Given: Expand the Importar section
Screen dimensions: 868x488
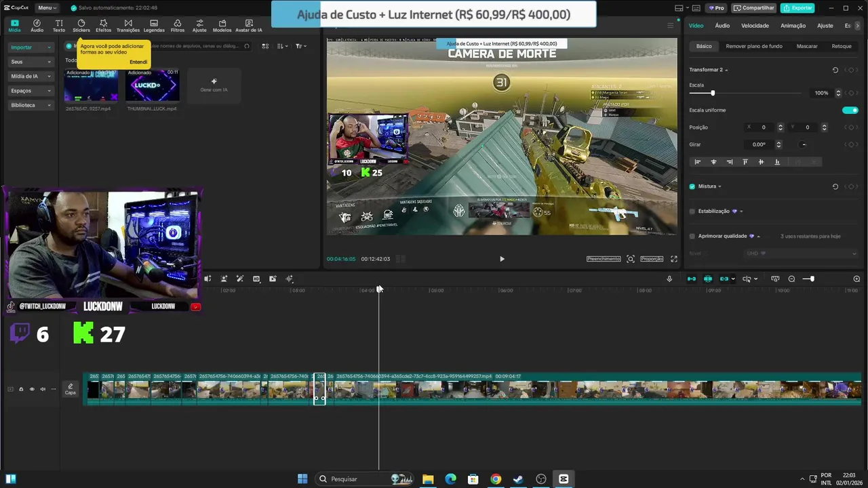Looking at the screenshot, I should pos(31,47).
